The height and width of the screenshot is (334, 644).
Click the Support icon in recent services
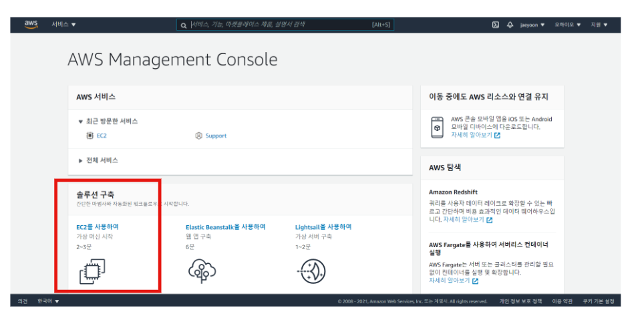[199, 136]
